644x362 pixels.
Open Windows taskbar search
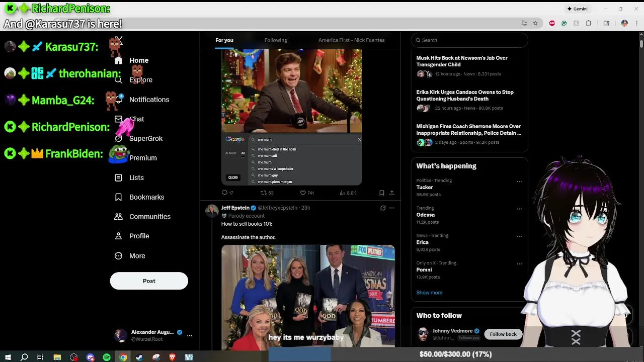click(24, 357)
